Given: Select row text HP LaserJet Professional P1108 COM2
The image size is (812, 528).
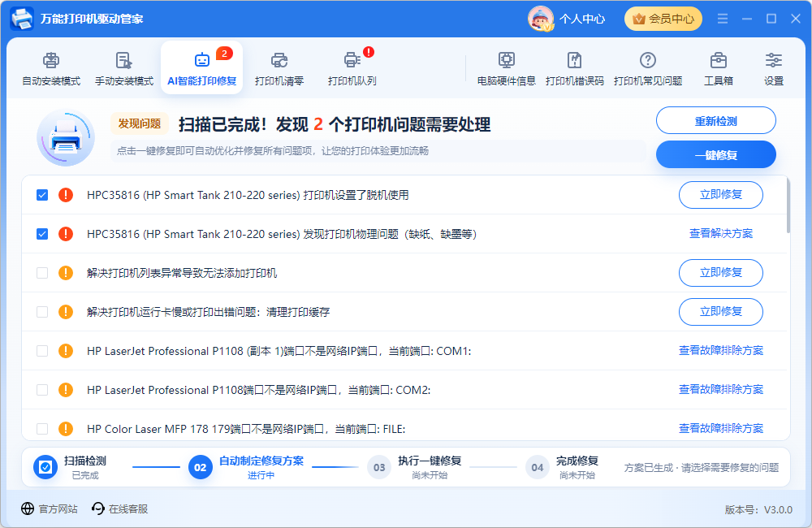Looking at the screenshot, I should [x=258, y=390].
